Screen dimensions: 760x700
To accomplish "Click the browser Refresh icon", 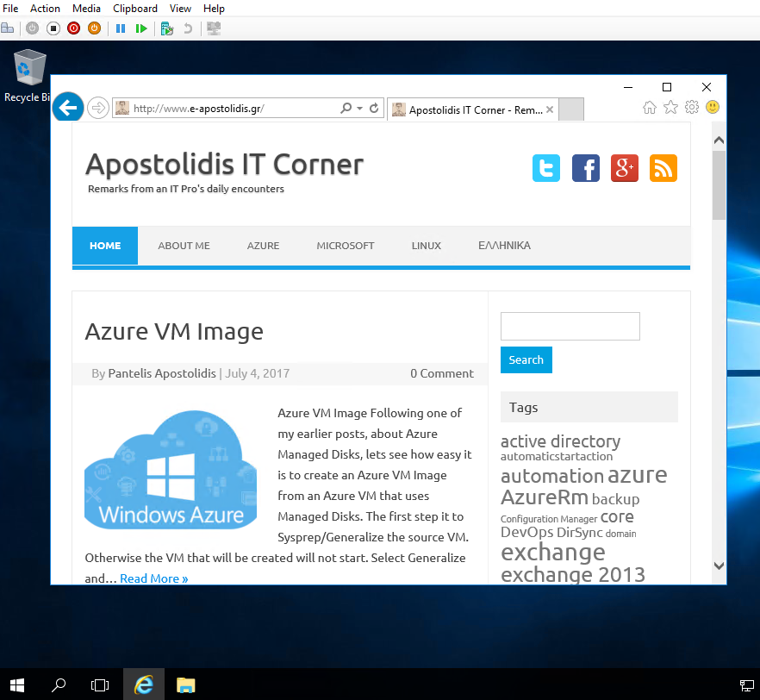I will click(x=374, y=108).
